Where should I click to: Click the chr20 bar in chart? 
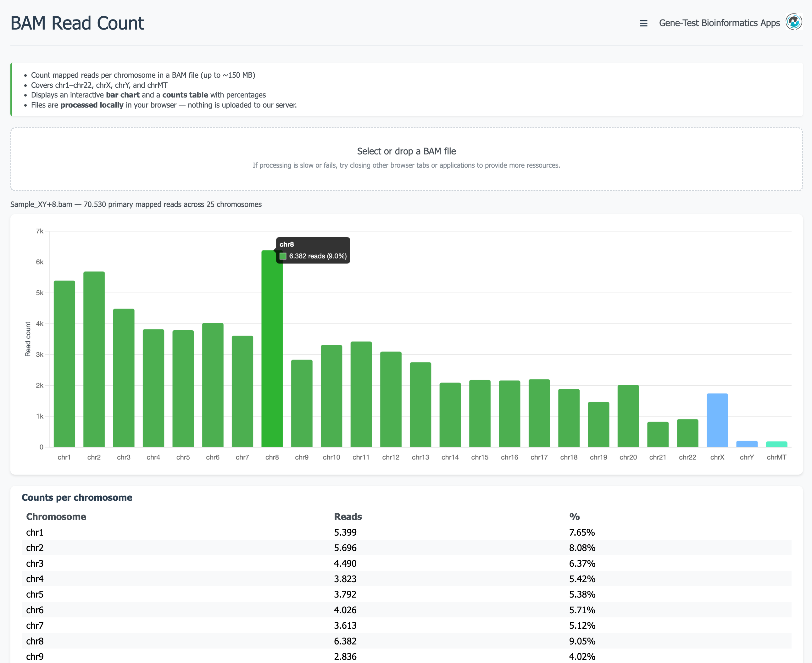pyautogui.click(x=628, y=416)
